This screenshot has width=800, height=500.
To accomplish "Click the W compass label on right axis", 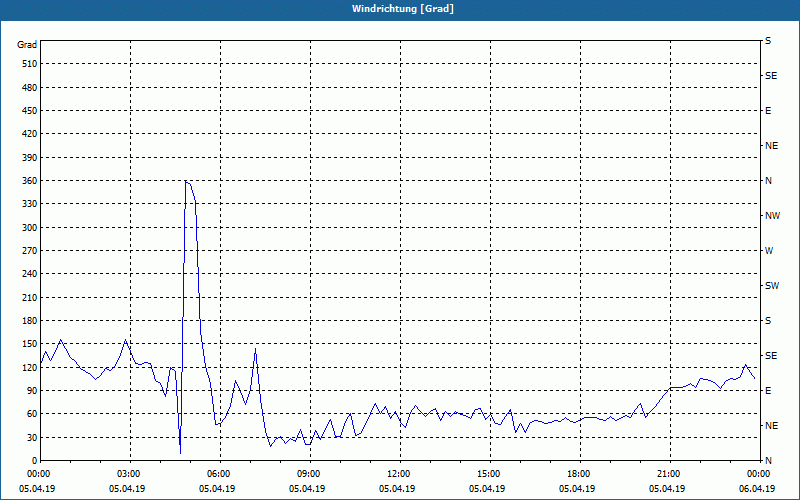I will click(769, 251).
